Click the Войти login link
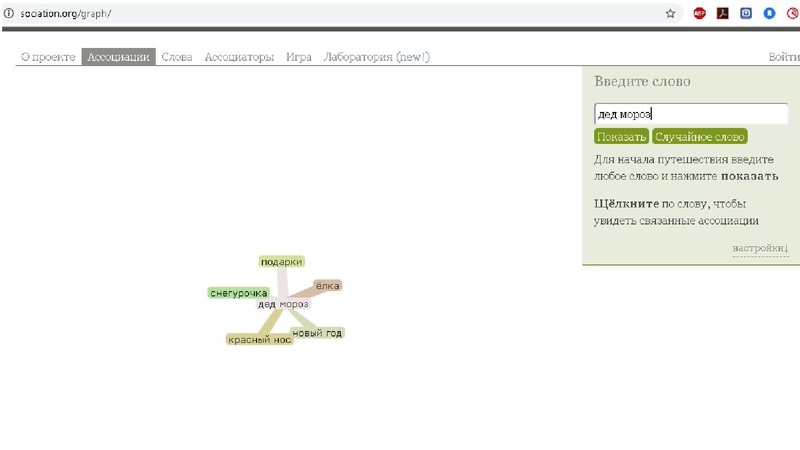 coord(783,57)
